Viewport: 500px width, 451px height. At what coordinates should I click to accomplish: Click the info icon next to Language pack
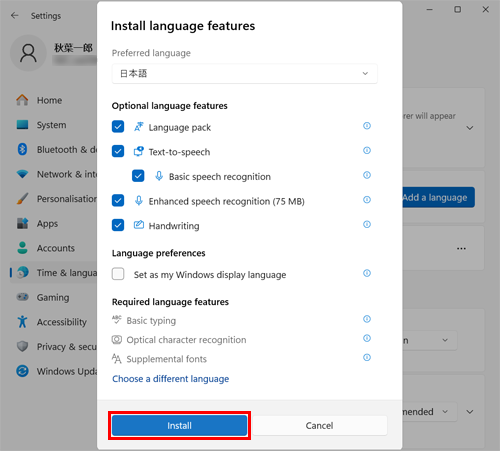[x=367, y=126]
